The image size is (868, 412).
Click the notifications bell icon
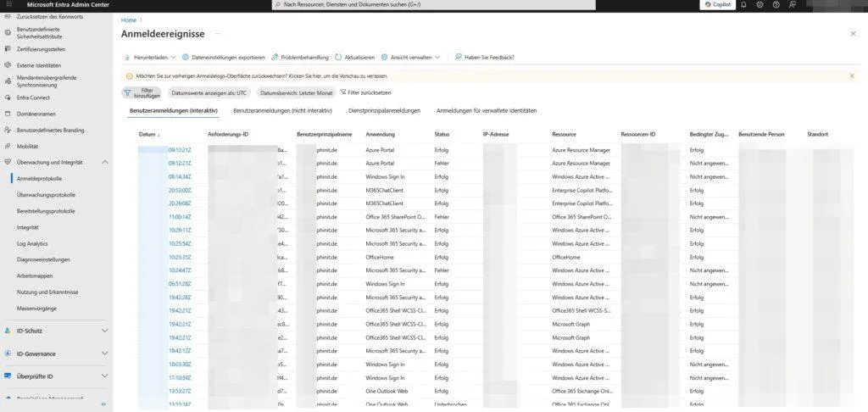coord(743,4)
